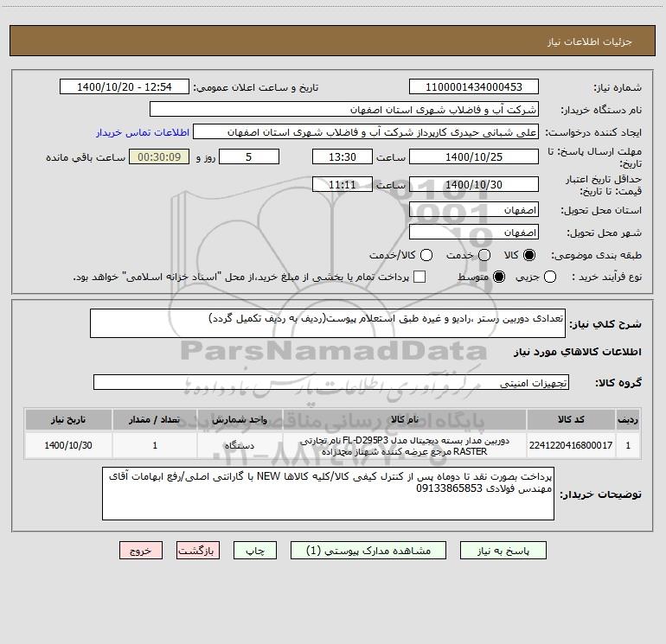Click the نام کالا column header

tap(405, 419)
